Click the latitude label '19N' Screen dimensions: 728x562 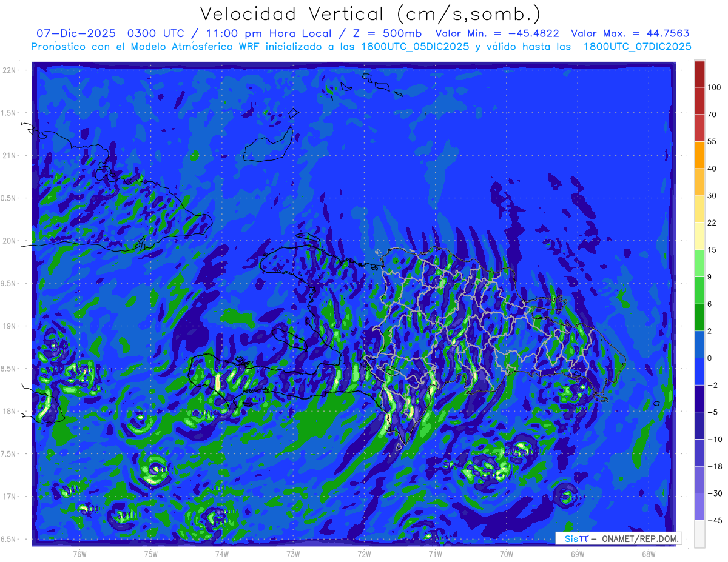tap(8, 326)
